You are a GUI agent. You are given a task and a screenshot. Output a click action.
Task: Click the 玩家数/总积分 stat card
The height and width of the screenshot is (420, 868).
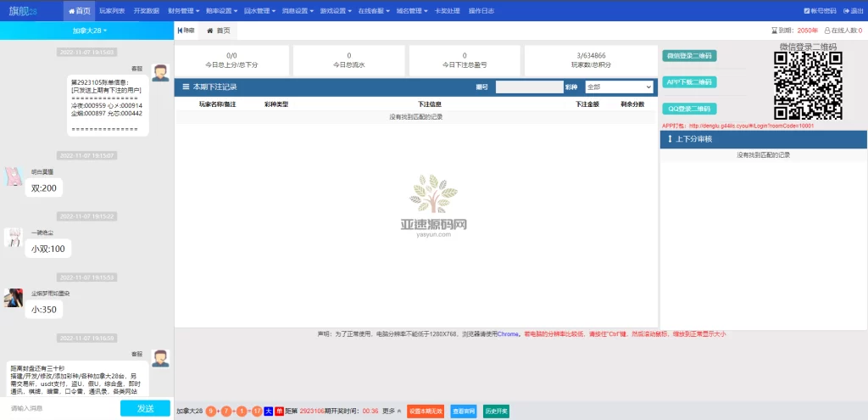pyautogui.click(x=591, y=60)
